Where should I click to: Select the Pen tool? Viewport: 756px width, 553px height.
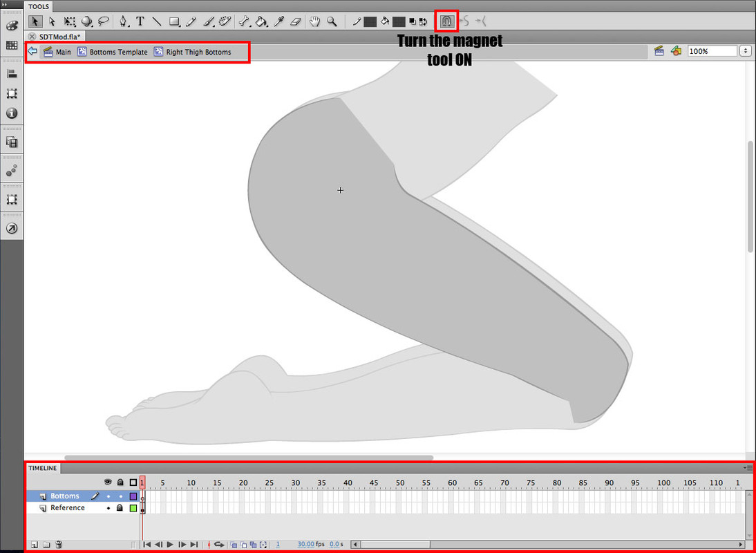pyautogui.click(x=123, y=21)
